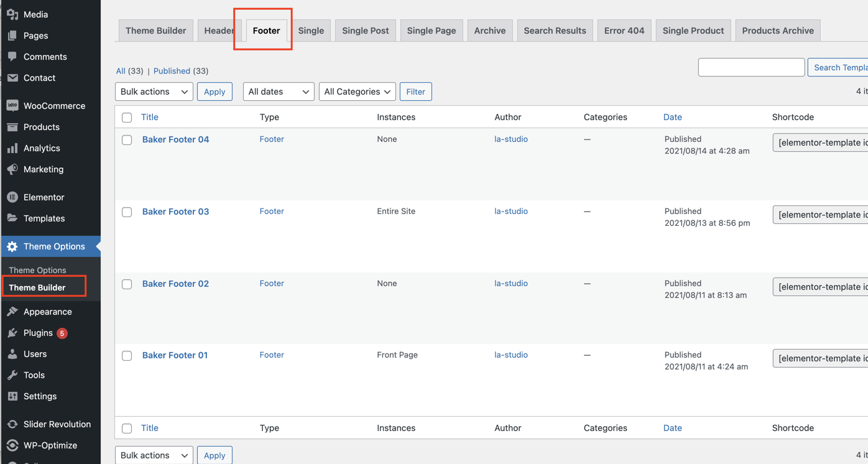Click the Comments speech bubble icon
The image size is (868, 464).
[12, 57]
